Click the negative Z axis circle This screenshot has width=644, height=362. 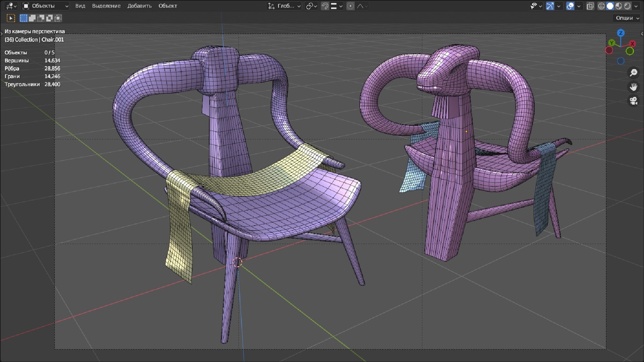tap(621, 61)
